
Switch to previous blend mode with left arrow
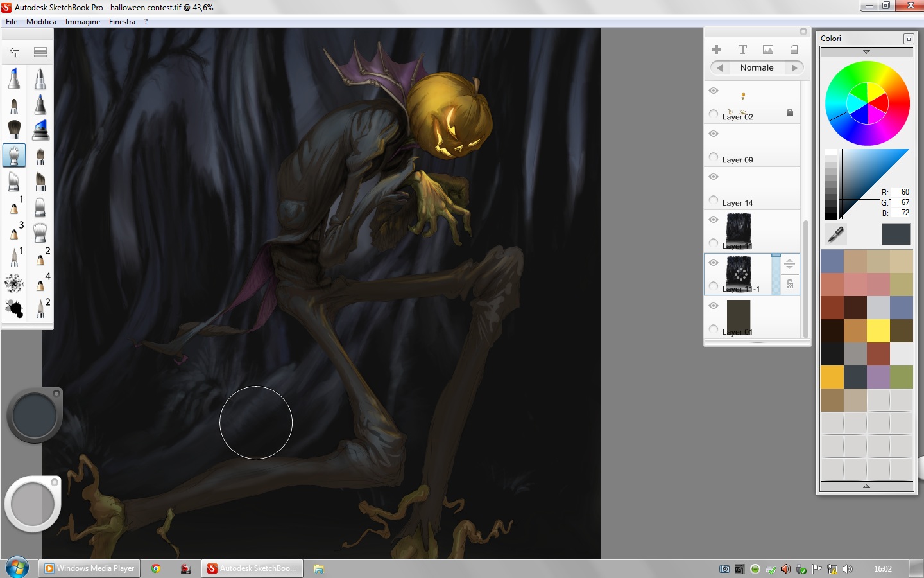[719, 67]
